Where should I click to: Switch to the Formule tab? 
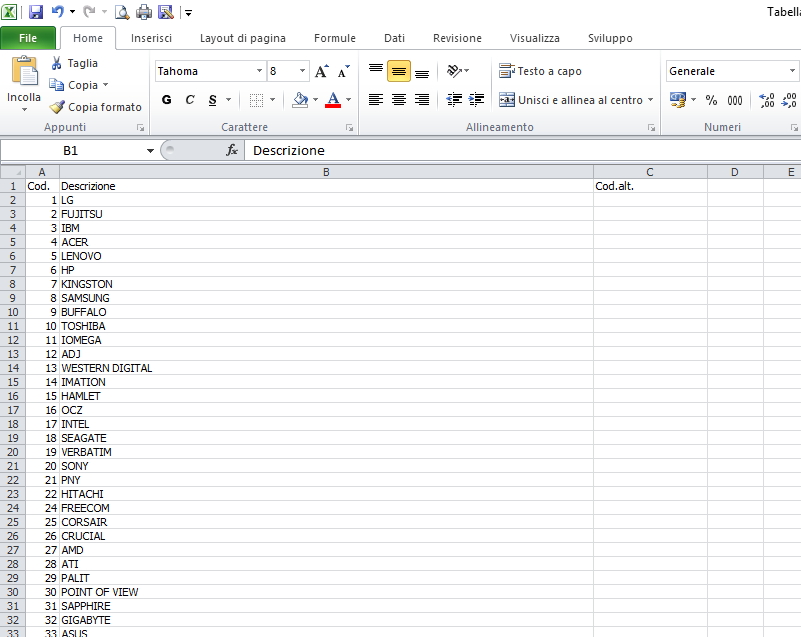pos(335,38)
